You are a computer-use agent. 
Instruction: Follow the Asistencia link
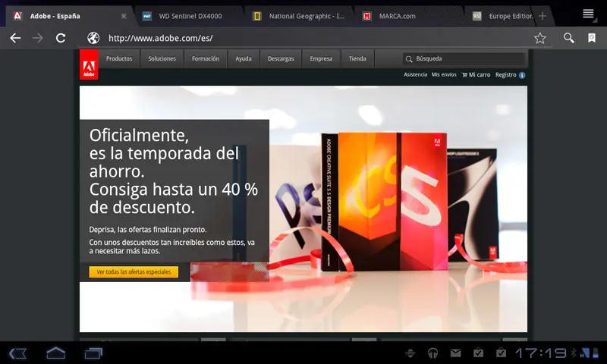[415, 74]
